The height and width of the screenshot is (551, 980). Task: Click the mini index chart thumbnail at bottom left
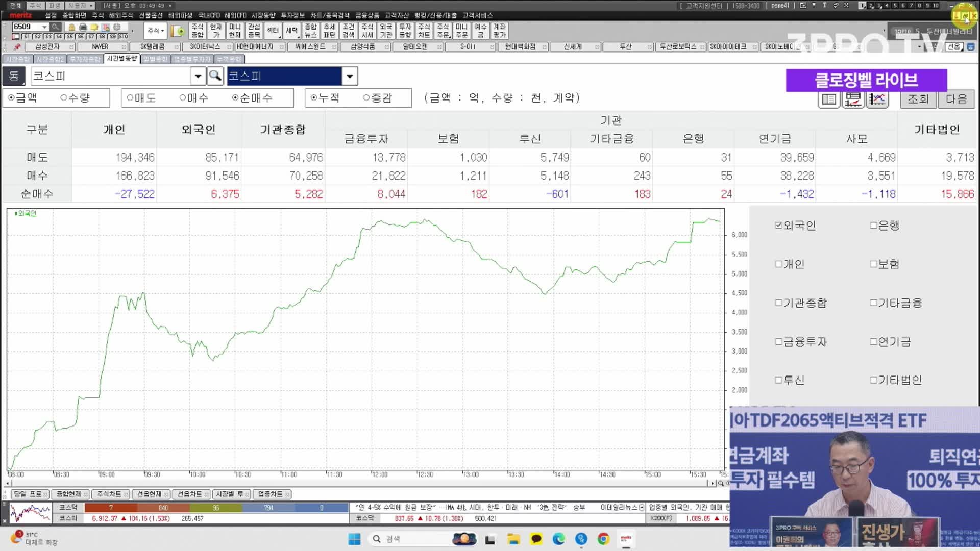pyautogui.click(x=31, y=513)
